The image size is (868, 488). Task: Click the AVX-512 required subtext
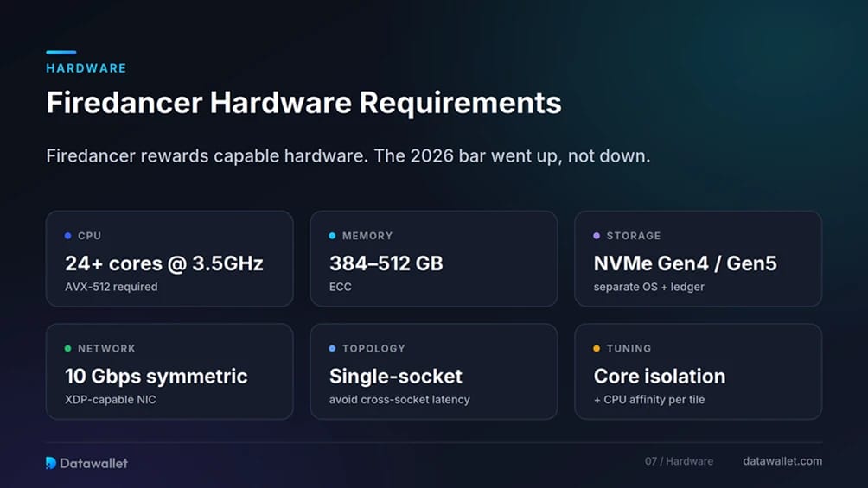pyautogui.click(x=112, y=287)
